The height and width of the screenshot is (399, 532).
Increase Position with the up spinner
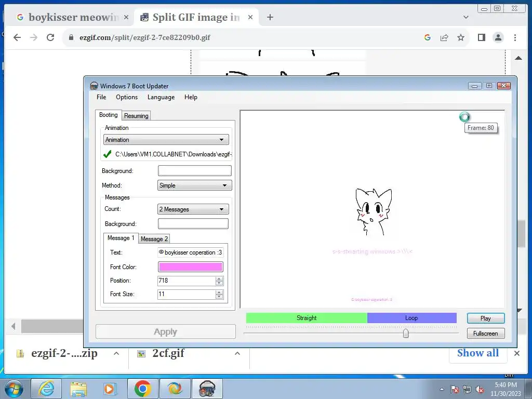click(219, 278)
